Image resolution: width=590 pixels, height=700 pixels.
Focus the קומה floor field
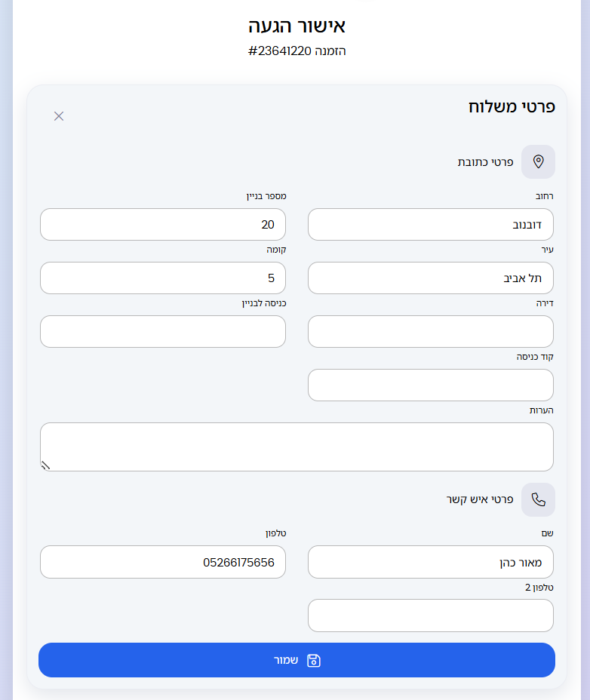click(162, 278)
